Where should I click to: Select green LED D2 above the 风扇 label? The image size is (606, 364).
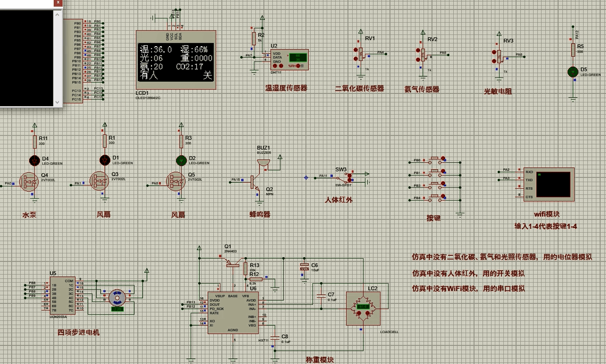point(181,161)
